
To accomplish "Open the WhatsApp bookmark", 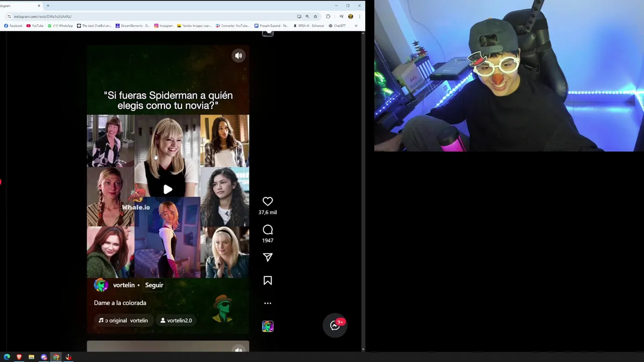I will (x=60, y=26).
